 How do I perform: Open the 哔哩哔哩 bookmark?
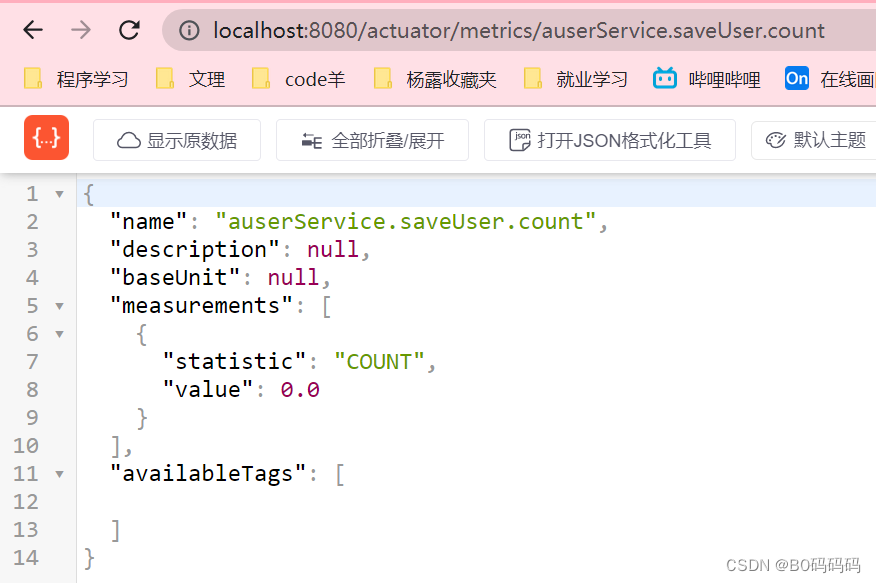coord(707,79)
